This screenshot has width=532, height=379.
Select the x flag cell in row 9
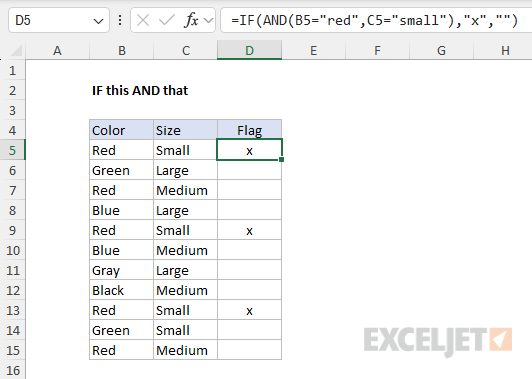tap(249, 230)
